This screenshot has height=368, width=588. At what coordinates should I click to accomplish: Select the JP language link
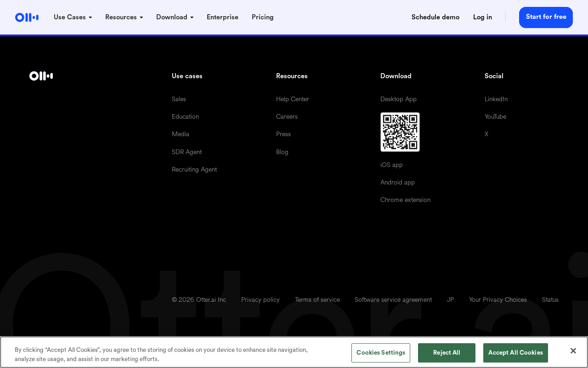pyautogui.click(x=450, y=300)
